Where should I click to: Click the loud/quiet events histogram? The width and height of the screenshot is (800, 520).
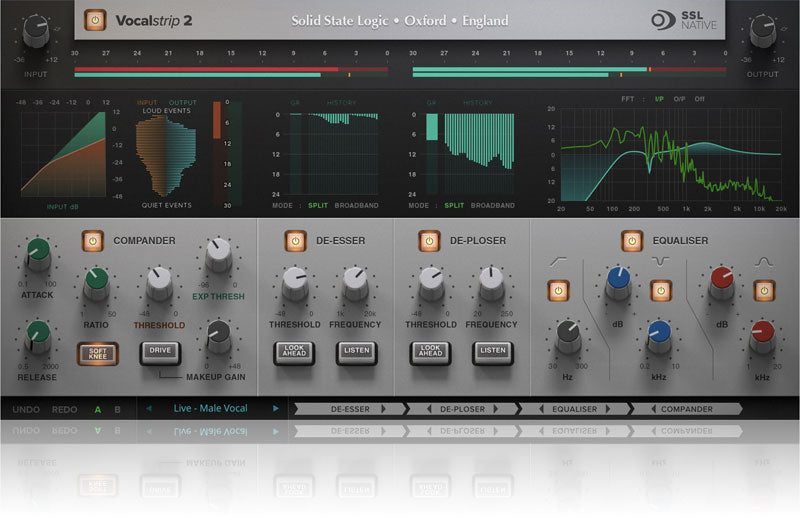166,156
